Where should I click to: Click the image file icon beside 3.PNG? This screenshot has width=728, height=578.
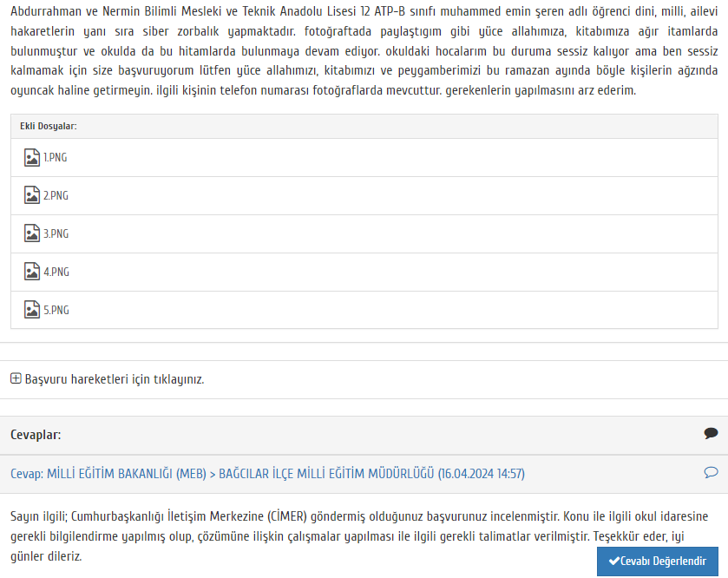coord(31,233)
